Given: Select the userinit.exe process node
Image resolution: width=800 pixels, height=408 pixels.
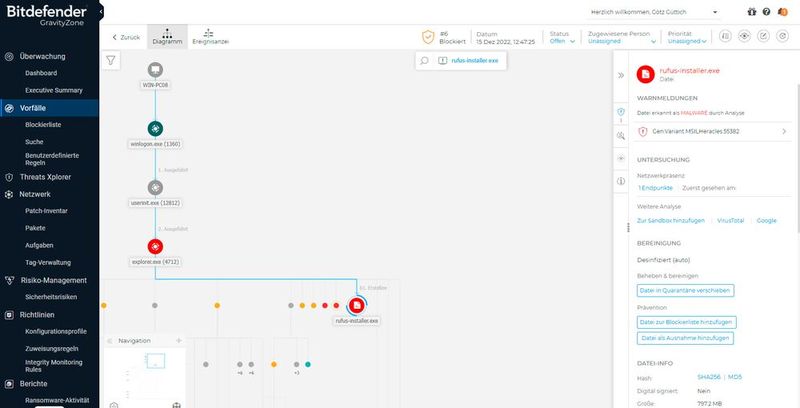Looking at the screenshot, I should (x=155, y=188).
